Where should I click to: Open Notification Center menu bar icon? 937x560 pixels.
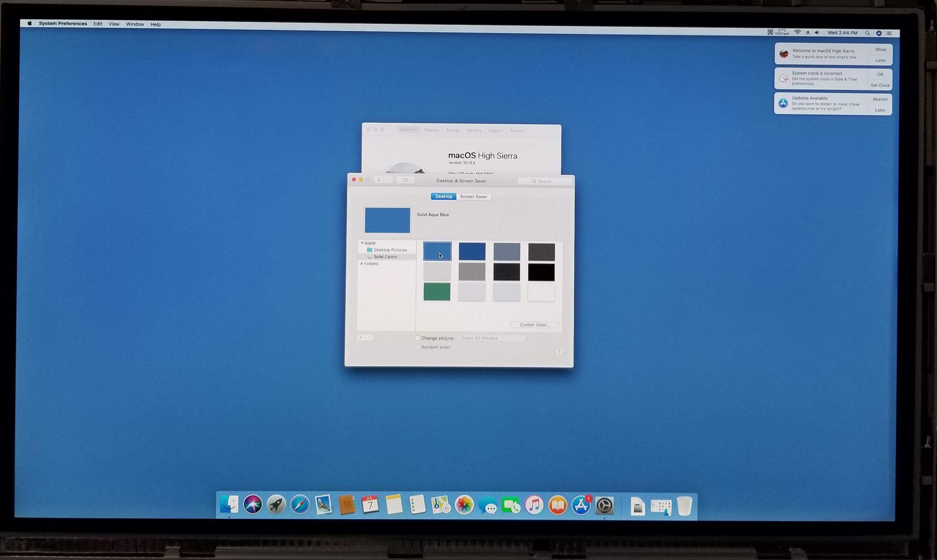(x=889, y=33)
